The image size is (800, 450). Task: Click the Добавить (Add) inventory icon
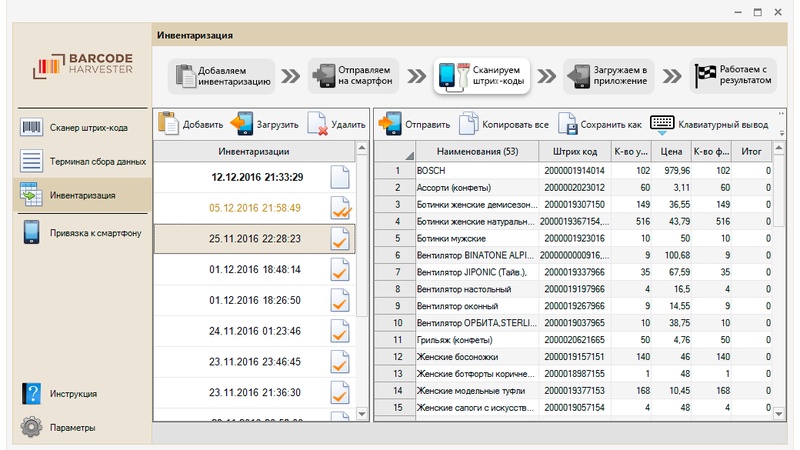tap(168, 123)
